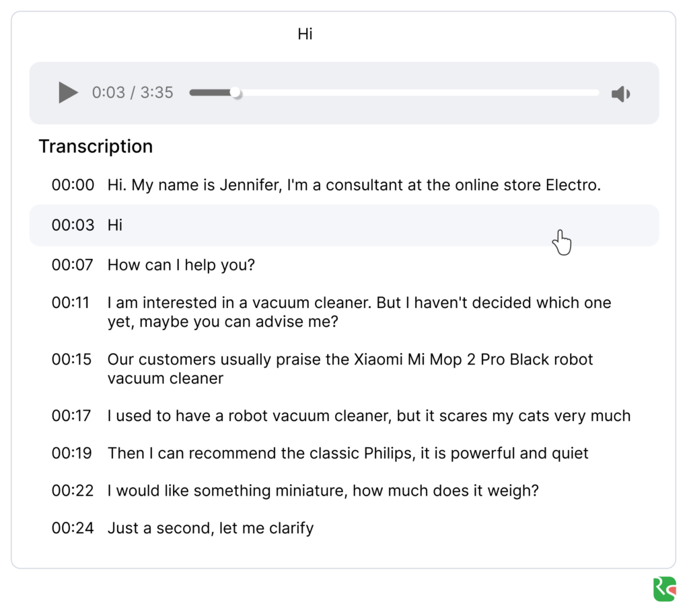Click the Transcription heading
Image resolution: width=689 pixels, height=616 pixels.
(96, 146)
